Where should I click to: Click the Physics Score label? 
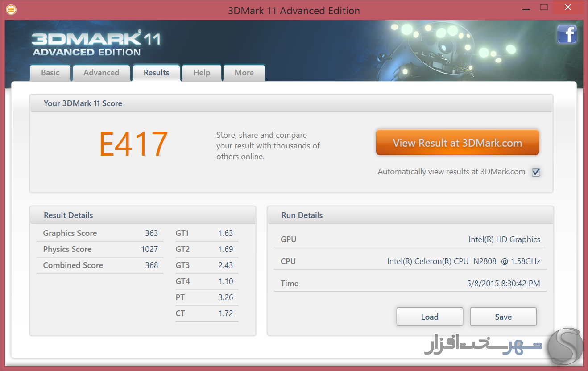(67, 249)
